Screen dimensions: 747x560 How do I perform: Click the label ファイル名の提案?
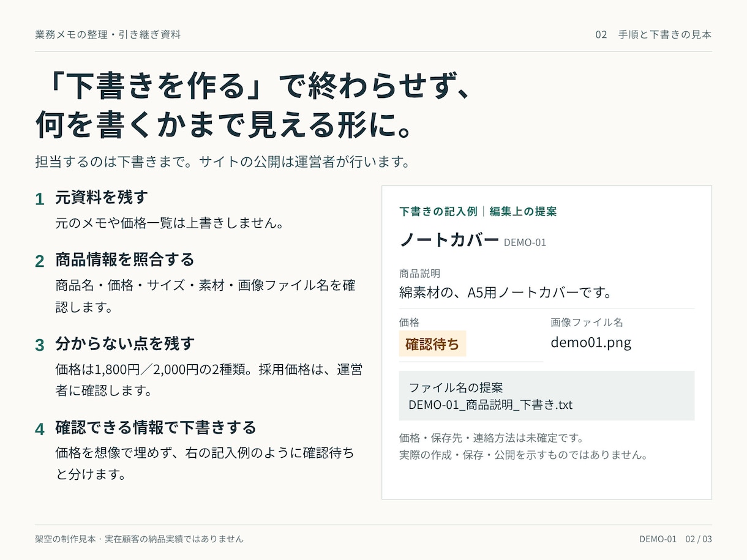[x=456, y=387]
